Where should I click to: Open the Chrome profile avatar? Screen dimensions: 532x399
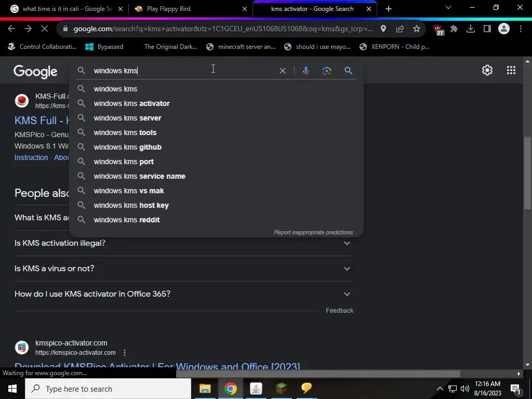point(504,29)
